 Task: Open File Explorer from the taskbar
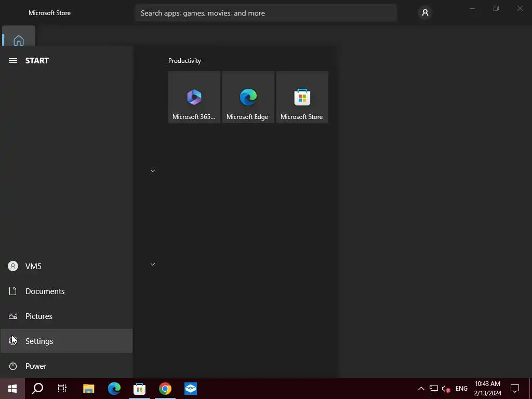88,389
